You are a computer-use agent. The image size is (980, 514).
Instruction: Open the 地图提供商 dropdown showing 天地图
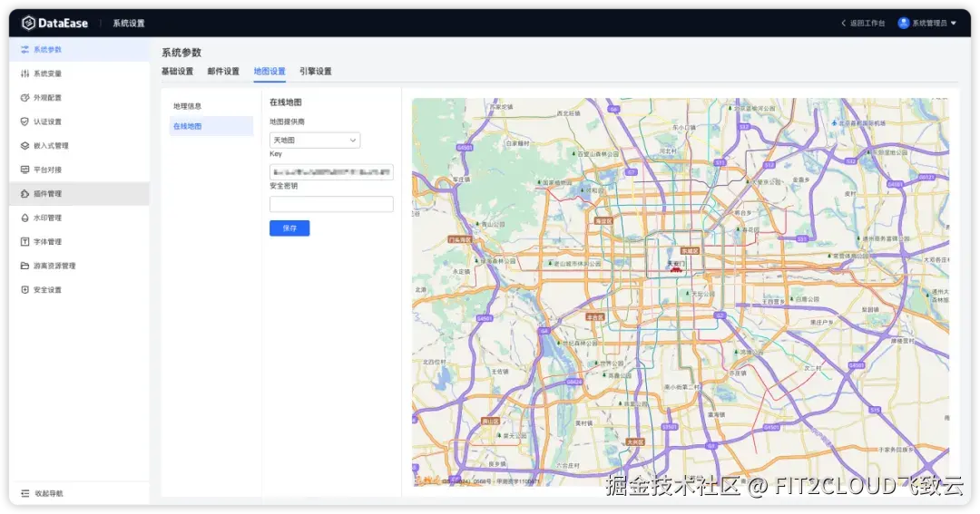tap(315, 141)
